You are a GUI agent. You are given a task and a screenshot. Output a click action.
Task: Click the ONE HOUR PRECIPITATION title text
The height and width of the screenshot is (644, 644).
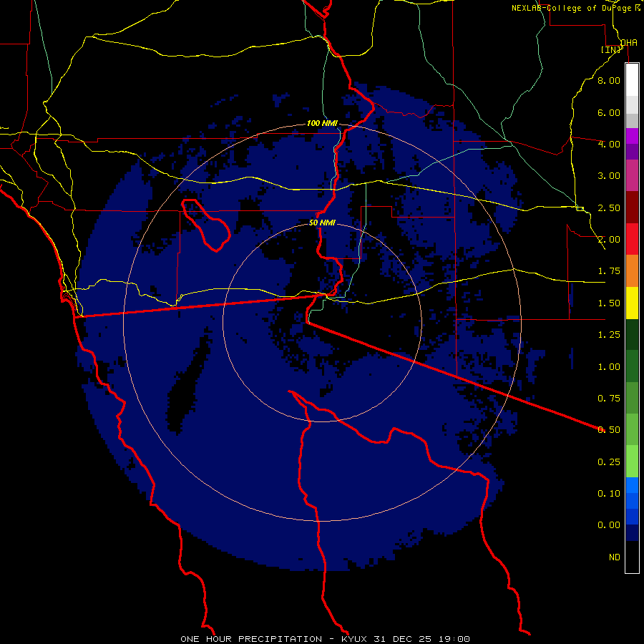[x=251, y=639]
